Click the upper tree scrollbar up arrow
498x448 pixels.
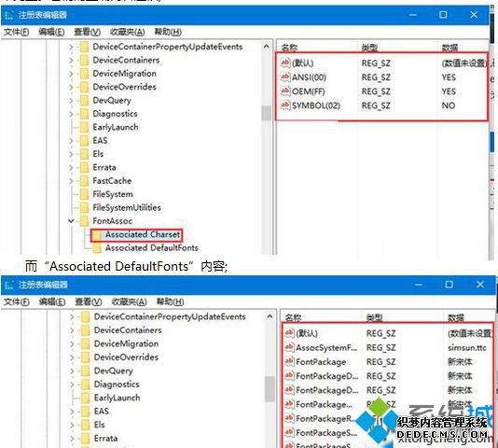point(266,47)
